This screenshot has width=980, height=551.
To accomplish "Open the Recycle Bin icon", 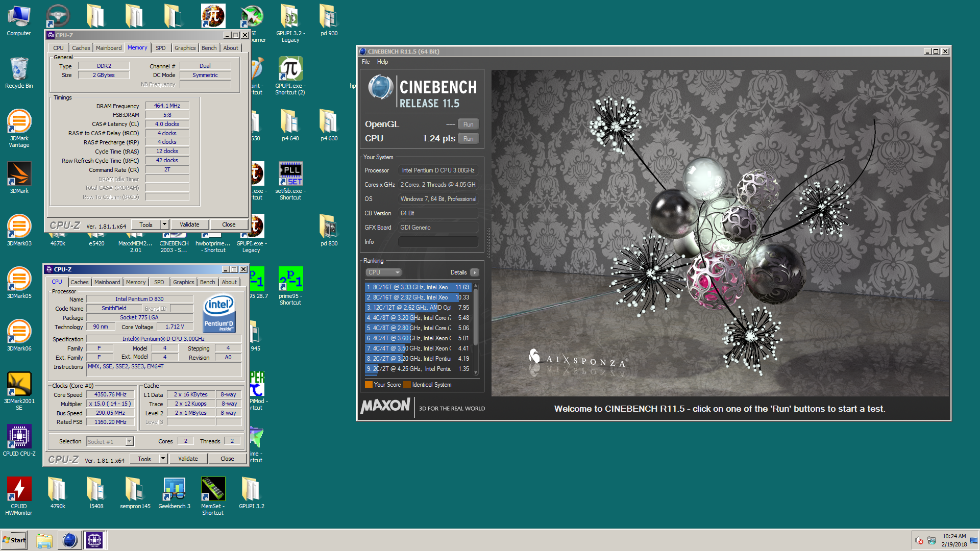I will (19, 73).
